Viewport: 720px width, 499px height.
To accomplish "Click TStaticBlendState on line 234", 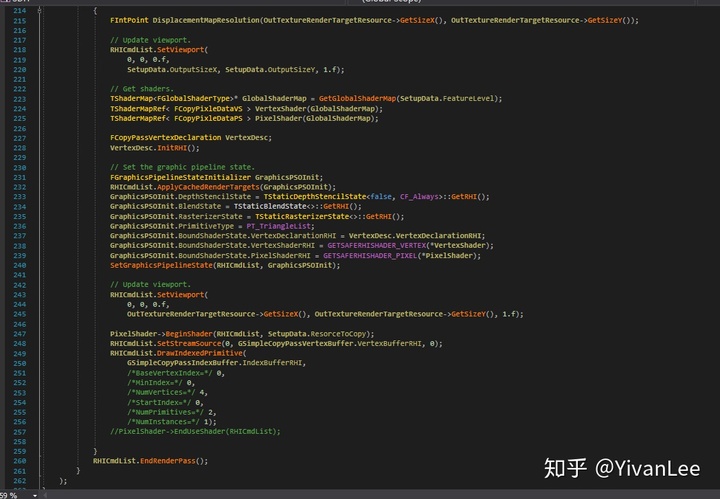I will 270,206.
